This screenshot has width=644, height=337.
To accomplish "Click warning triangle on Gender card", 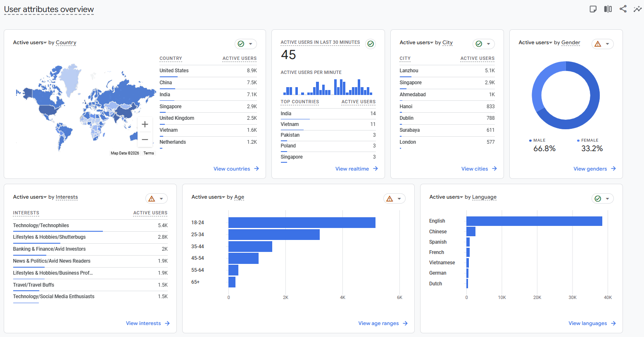I will point(598,44).
